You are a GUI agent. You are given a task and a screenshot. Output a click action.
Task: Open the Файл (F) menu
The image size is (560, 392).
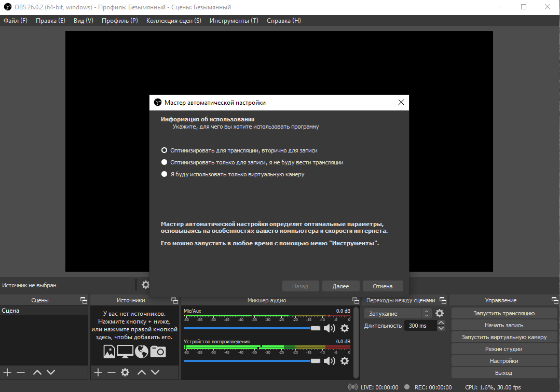pyautogui.click(x=16, y=21)
